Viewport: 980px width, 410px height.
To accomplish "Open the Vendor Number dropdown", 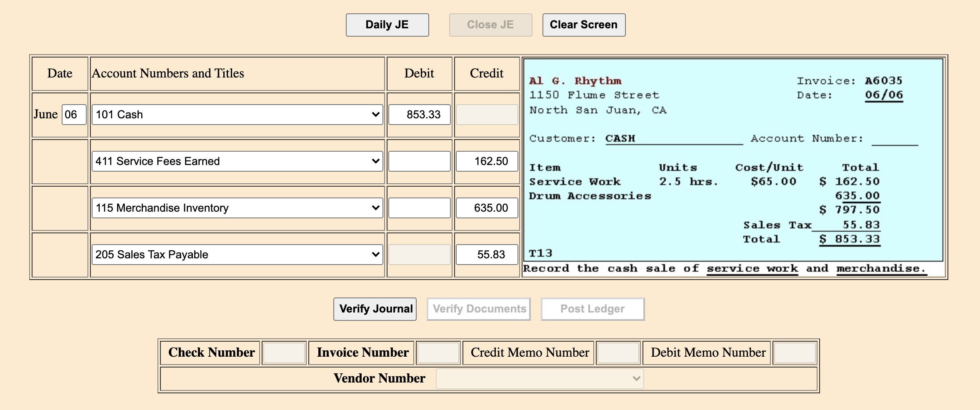I will click(x=540, y=379).
